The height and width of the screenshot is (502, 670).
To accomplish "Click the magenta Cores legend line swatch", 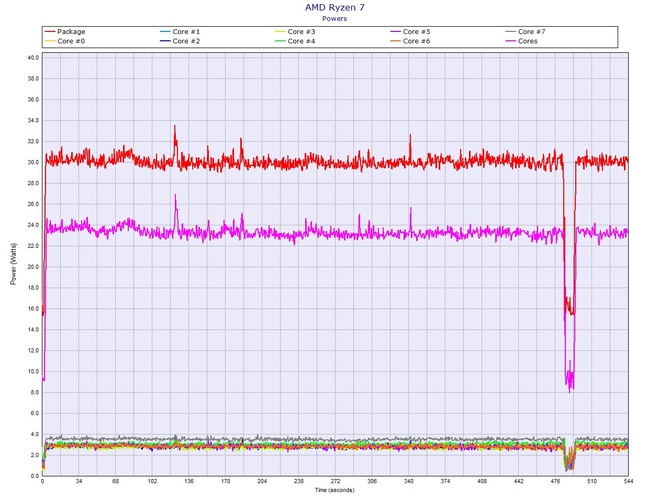I will pos(510,41).
